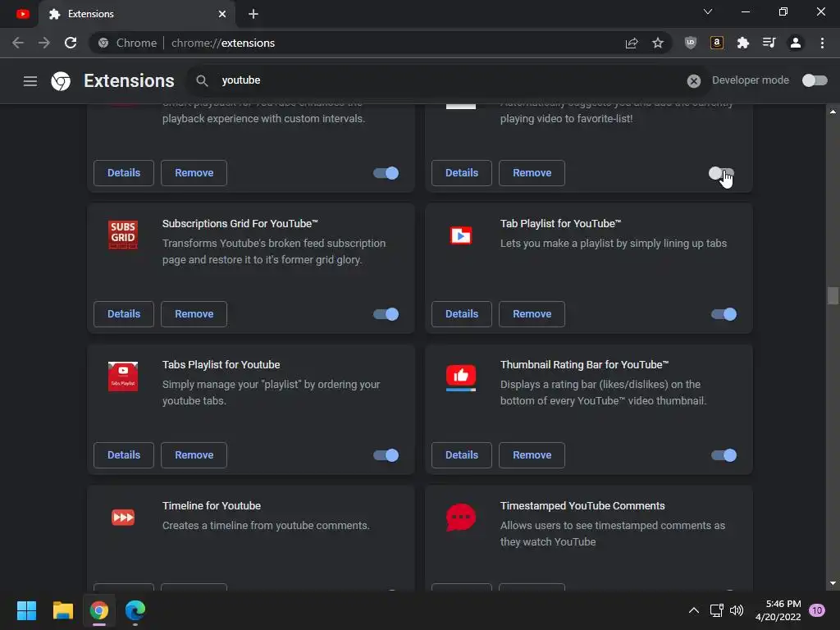The image size is (840, 630).
Task: Show hidden system tray icons
Action: tap(693, 610)
